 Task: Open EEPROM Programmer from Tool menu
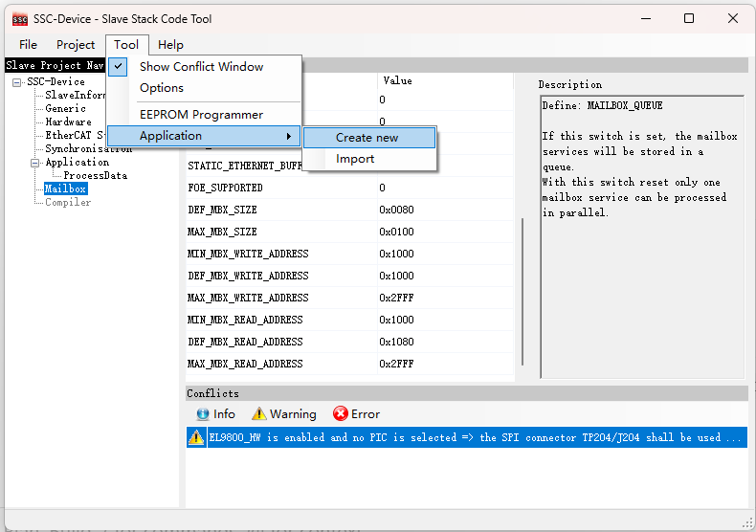click(x=202, y=115)
